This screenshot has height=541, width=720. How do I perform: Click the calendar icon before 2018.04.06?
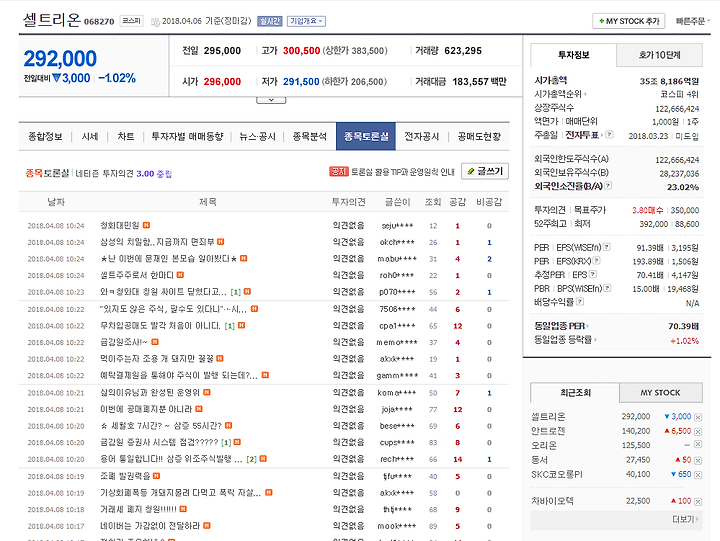click(155, 22)
